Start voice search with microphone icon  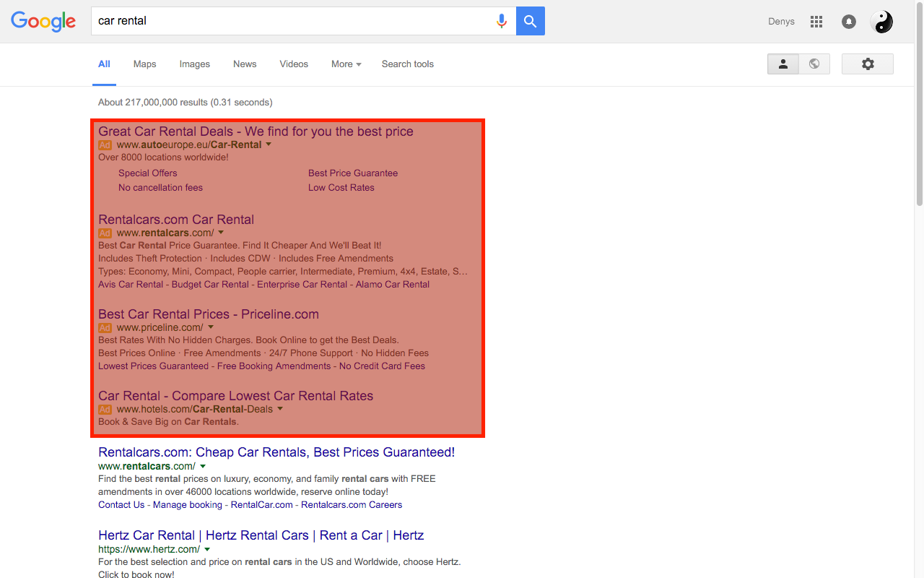click(502, 21)
